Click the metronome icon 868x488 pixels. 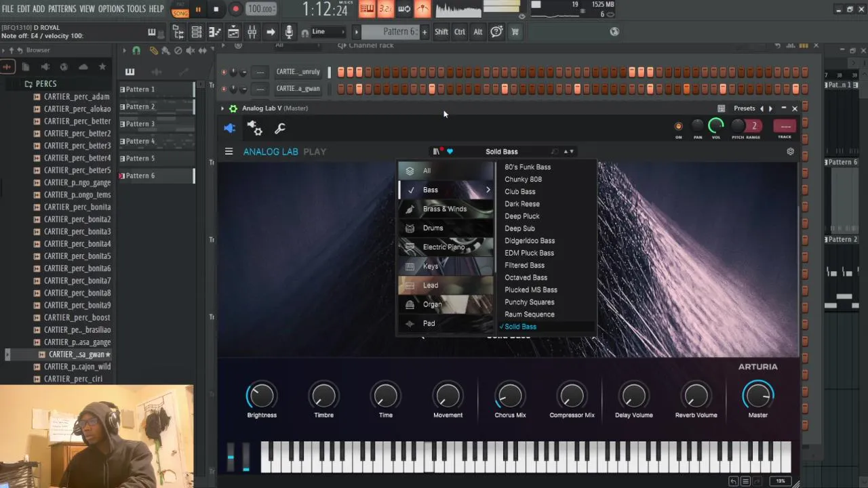pyautogui.click(x=422, y=9)
